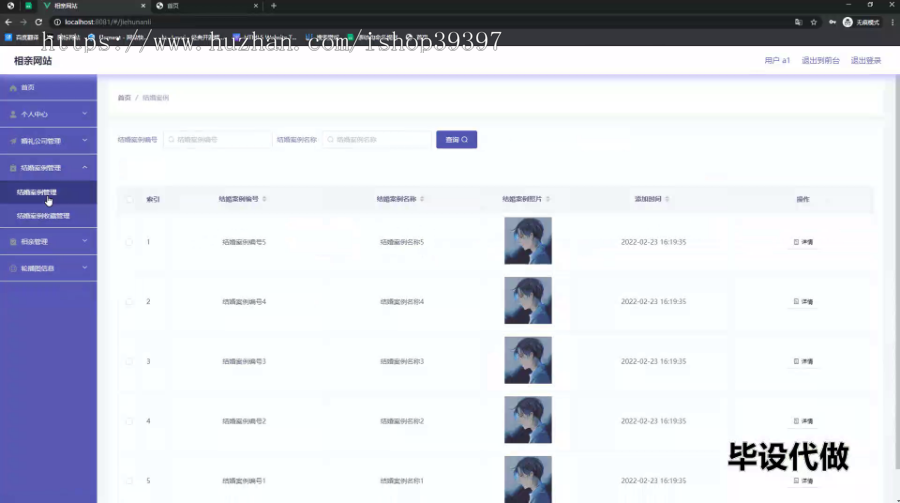Image resolution: width=900 pixels, height=503 pixels.
Task: Collapse the 结婚案例管理 menu chevron
Action: [84, 167]
